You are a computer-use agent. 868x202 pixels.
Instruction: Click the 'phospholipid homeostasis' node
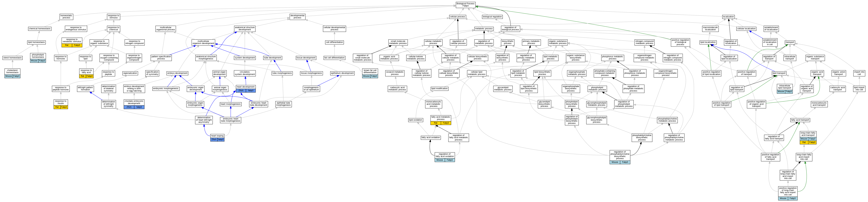click(38, 58)
